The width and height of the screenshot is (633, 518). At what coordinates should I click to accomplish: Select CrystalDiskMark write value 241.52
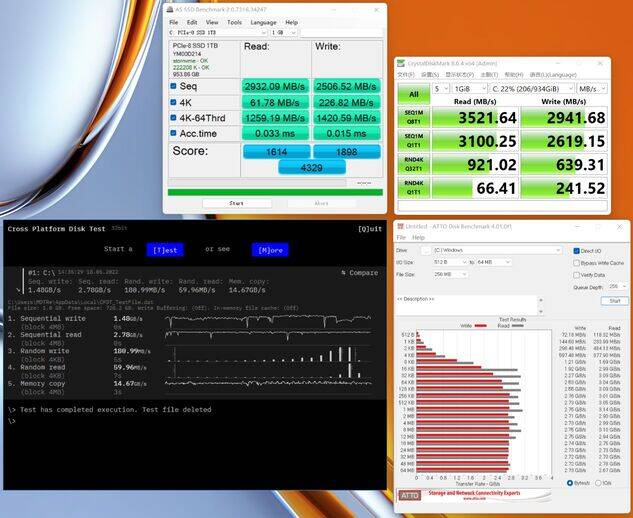(x=564, y=188)
